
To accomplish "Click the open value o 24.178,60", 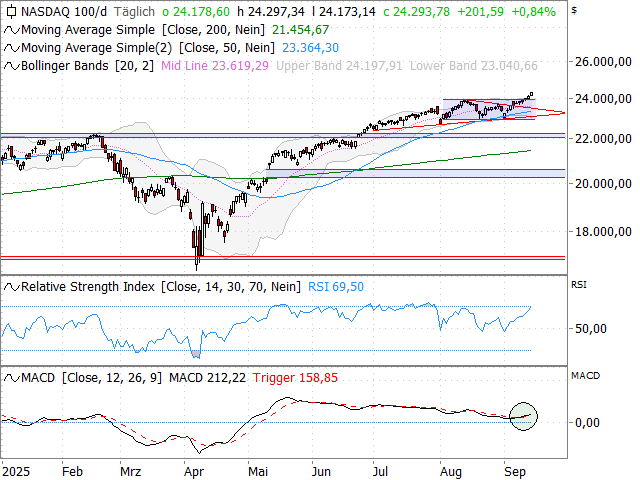I will 196,12.
